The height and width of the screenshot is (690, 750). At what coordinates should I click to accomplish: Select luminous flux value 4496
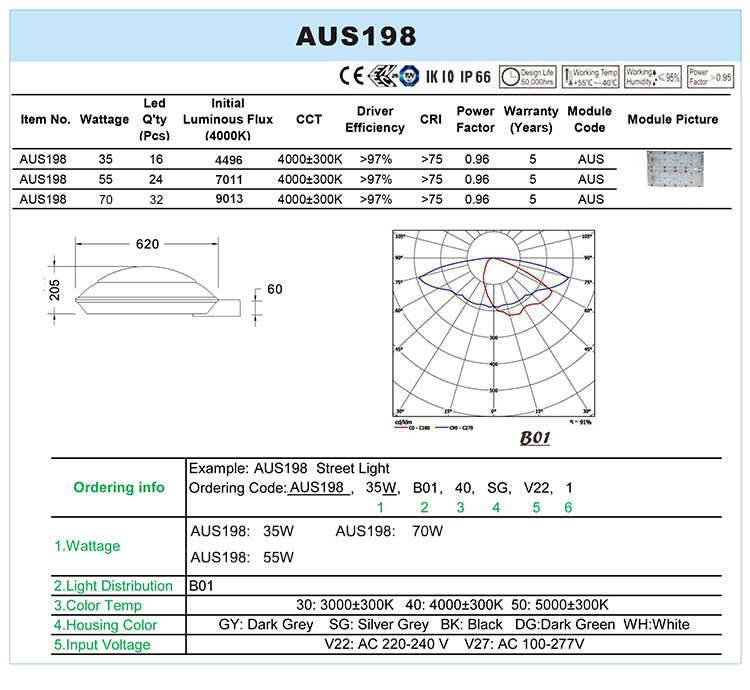[229, 160]
